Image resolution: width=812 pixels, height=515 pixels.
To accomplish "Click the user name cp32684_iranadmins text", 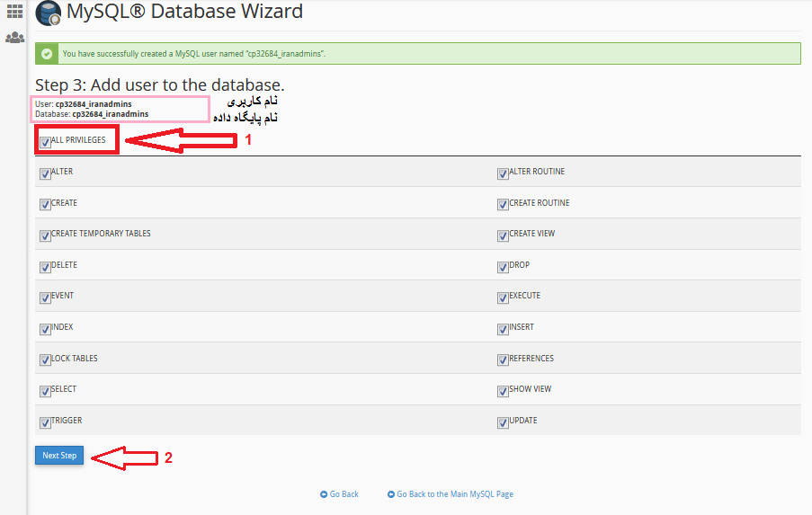I will [94, 104].
